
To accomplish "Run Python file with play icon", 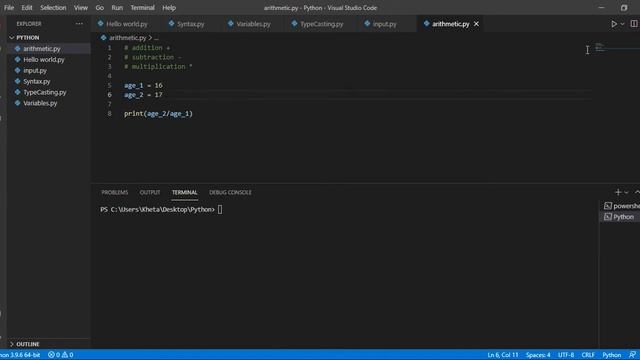I will pyautogui.click(x=613, y=24).
